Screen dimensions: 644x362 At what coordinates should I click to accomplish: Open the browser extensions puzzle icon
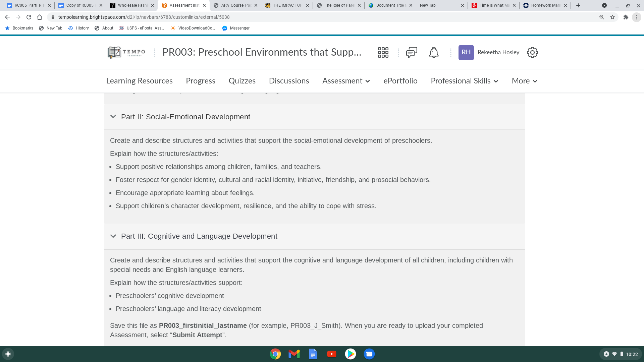point(626,17)
